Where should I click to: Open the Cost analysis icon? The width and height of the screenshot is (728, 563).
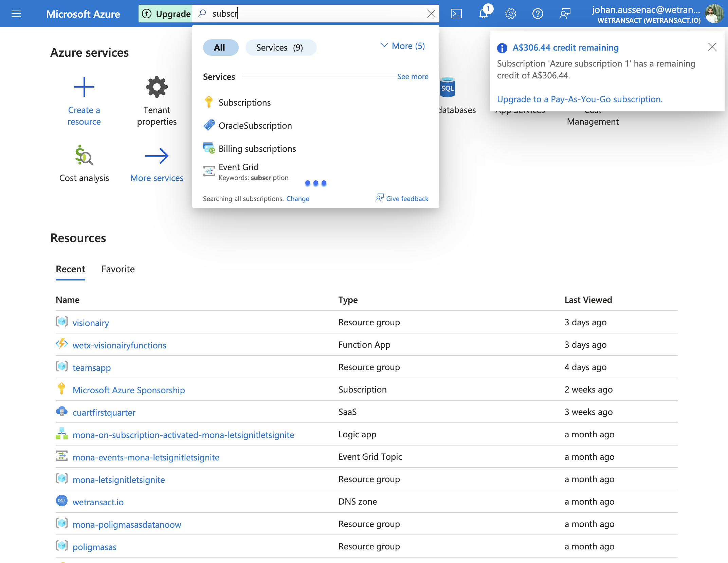[84, 155]
